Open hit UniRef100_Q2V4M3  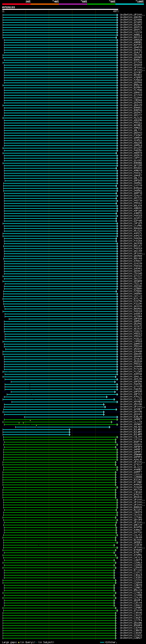pyautogui.click(x=131, y=22)
